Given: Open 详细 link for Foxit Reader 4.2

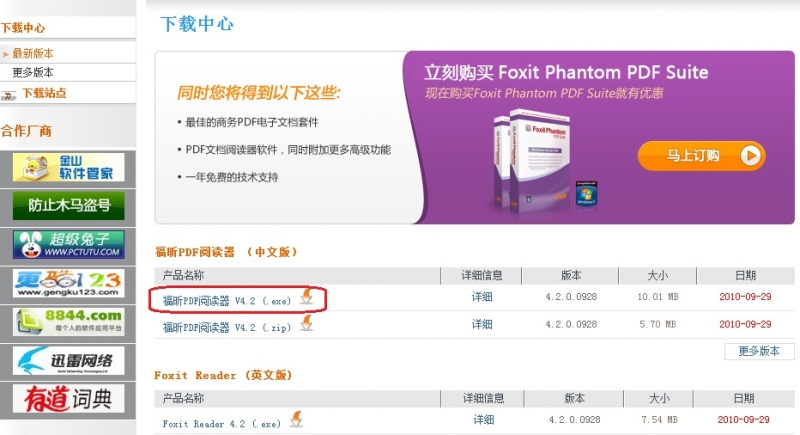Looking at the screenshot, I should (483, 420).
